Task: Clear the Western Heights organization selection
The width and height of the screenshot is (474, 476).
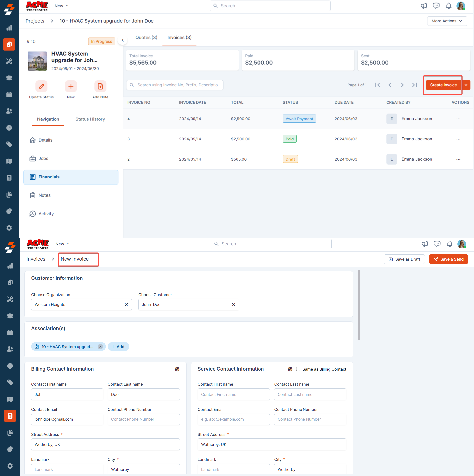Action: click(126, 304)
